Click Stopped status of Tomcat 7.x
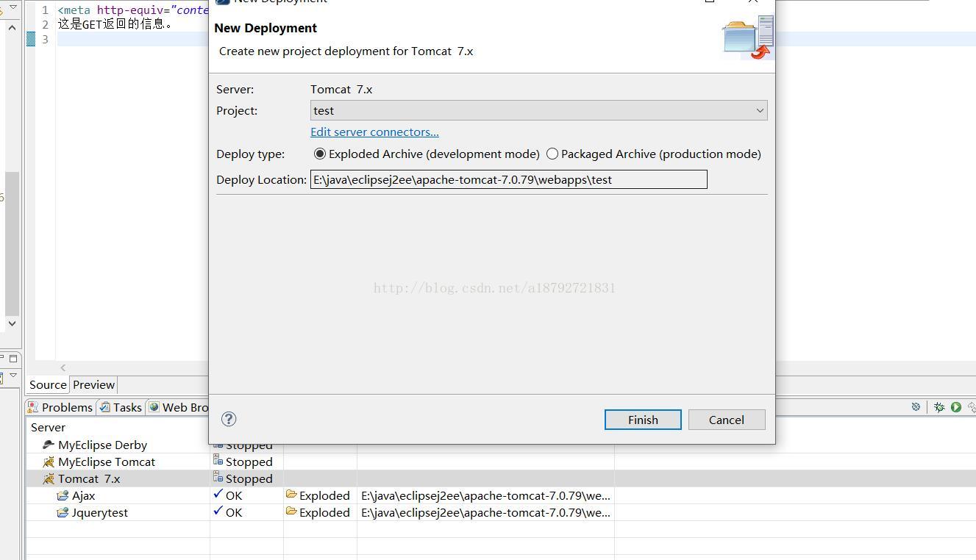The image size is (976, 560). (249, 478)
